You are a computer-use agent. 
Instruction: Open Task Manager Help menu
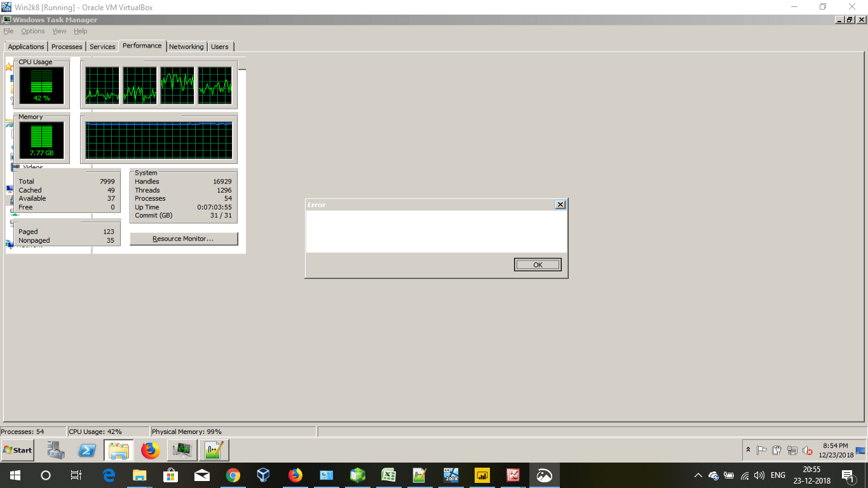(x=80, y=31)
